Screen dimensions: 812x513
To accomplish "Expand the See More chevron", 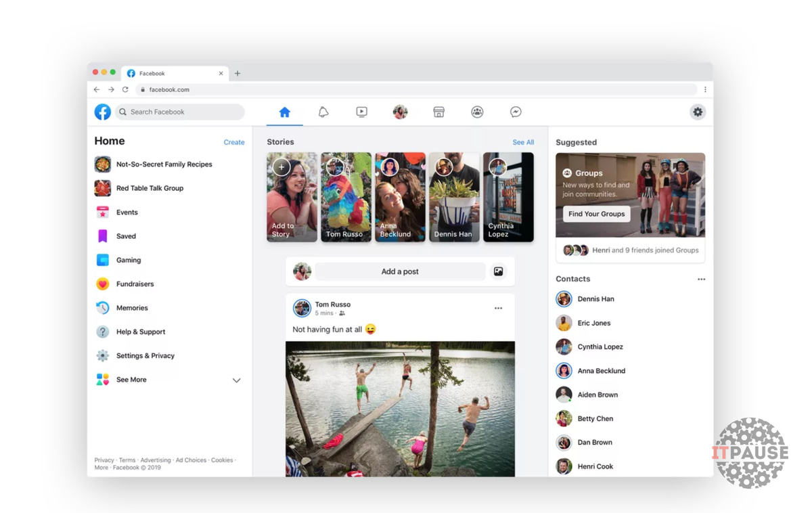I will [236, 380].
